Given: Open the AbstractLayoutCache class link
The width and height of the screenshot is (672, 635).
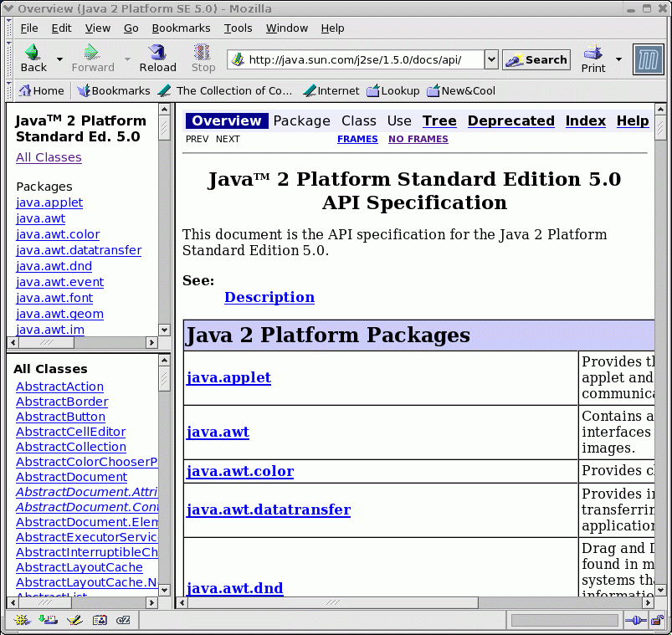Looking at the screenshot, I should tap(80, 567).
